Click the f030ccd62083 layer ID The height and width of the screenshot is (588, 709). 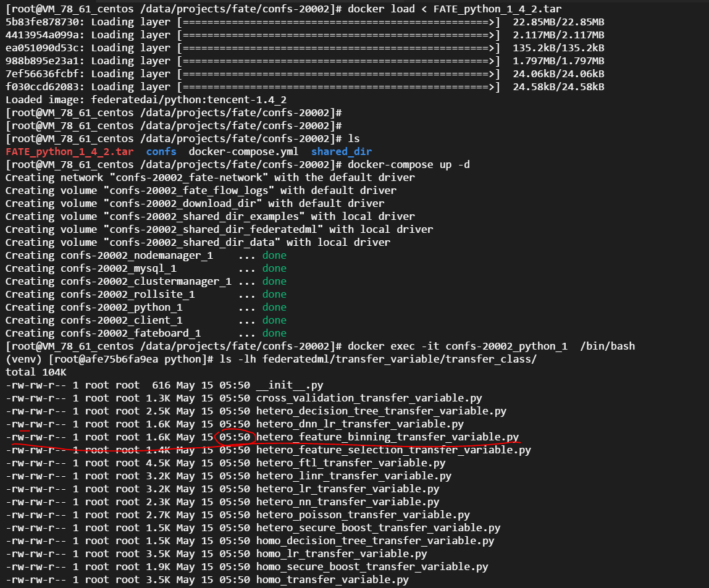(x=42, y=87)
